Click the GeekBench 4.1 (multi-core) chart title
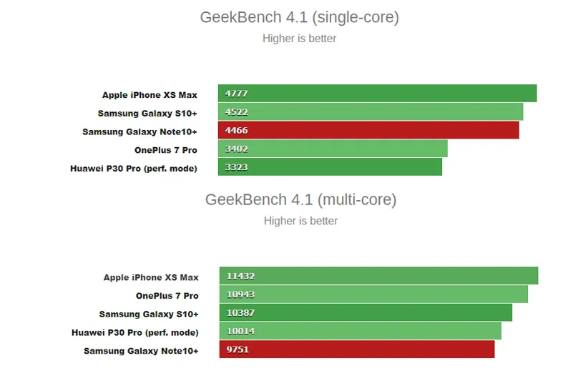588x373 pixels. click(x=300, y=199)
